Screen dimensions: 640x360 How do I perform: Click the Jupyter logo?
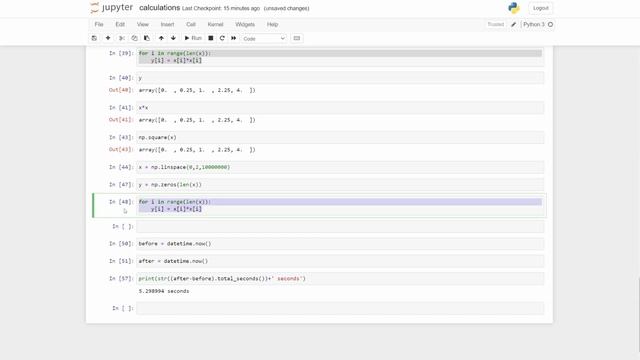(111, 8)
